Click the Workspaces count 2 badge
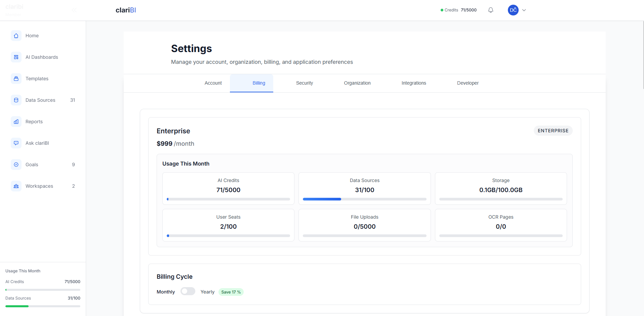Viewport: 644px width, 316px height. (73, 186)
